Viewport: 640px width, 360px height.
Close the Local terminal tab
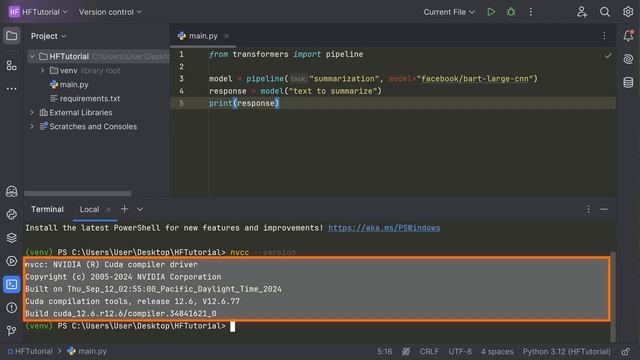(108, 209)
